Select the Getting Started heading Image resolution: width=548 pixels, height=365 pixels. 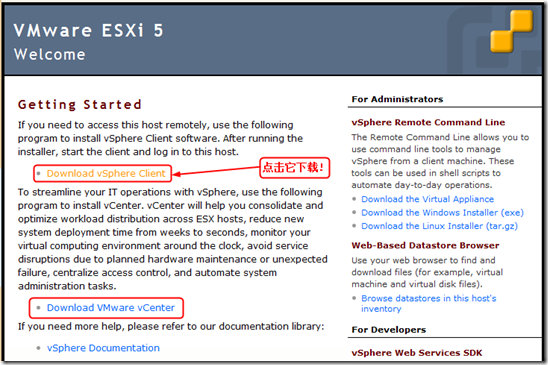tap(80, 105)
